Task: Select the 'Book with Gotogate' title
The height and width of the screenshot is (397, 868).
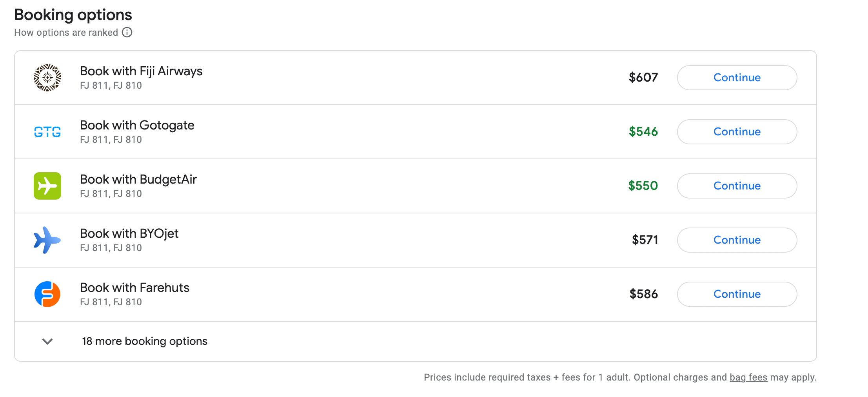Action: click(137, 125)
